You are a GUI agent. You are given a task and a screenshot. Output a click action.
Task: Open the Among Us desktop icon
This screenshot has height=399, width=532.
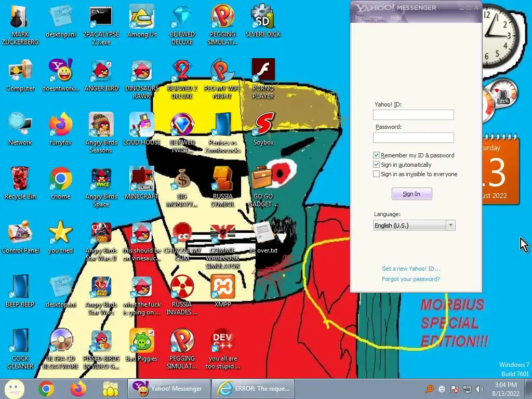pos(142,20)
